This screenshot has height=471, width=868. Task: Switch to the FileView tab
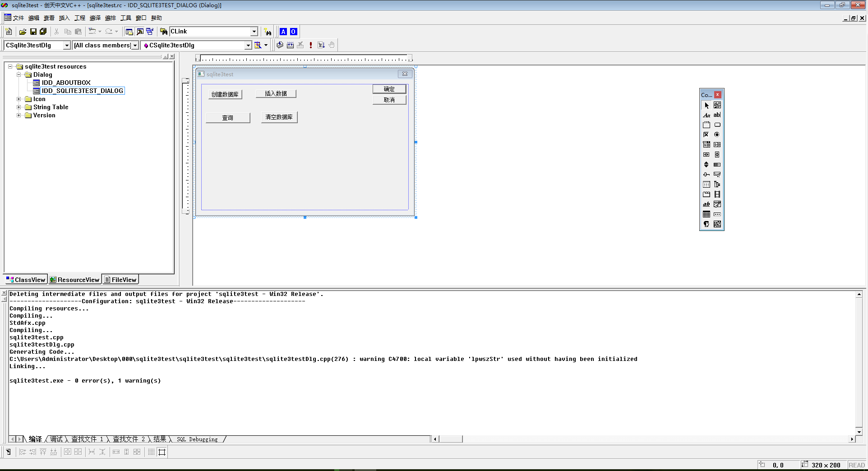(120, 280)
